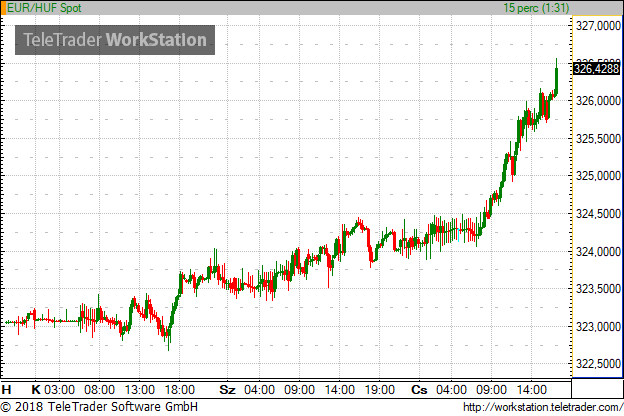
Task: Click the 09:00 label after Sz
Action: point(299,389)
